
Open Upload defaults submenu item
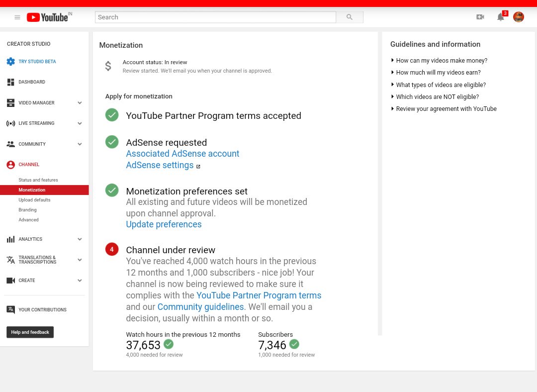click(x=35, y=200)
